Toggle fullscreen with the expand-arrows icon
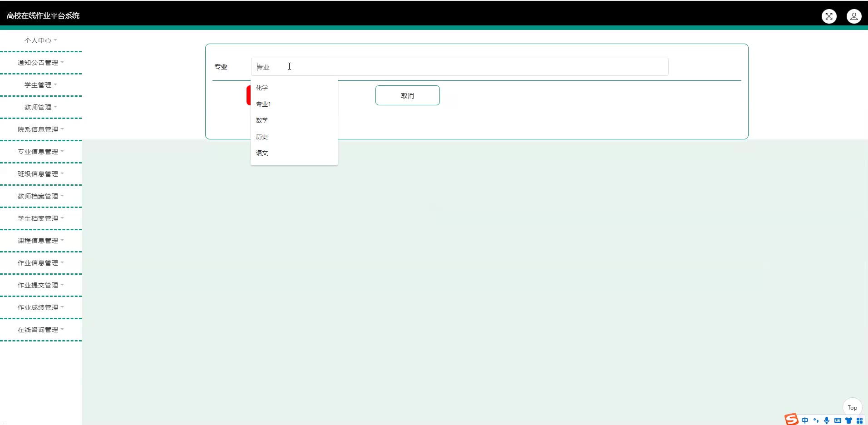Screen dimensions: 868x425 tap(829, 16)
